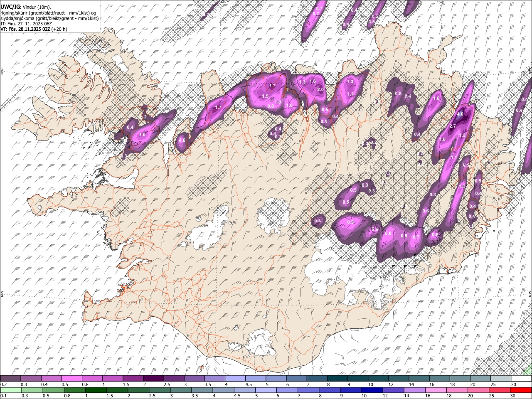Click the 'UWC/IG' title text

10,7
